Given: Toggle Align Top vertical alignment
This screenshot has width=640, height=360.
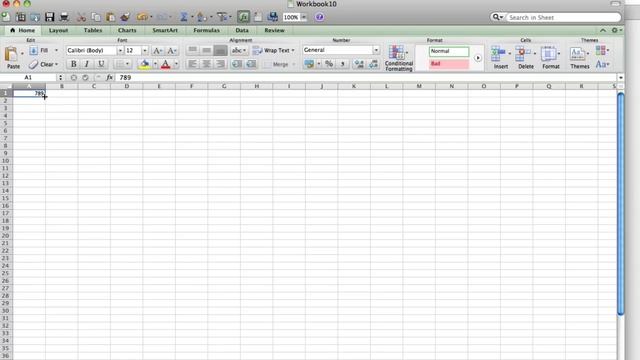Looking at the screenshot, I should point(192,50).
